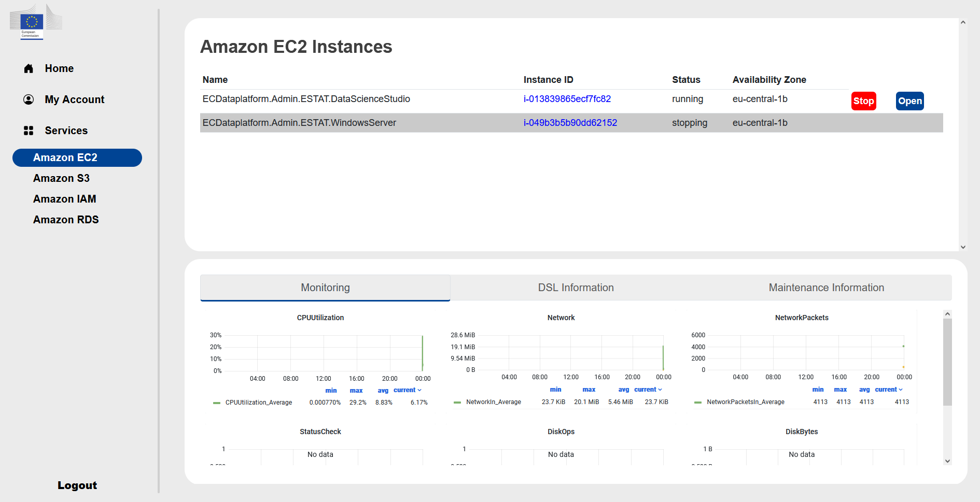Open the Services menu
The width and height of the screenshot is (980, 502).
click(66, 131)
